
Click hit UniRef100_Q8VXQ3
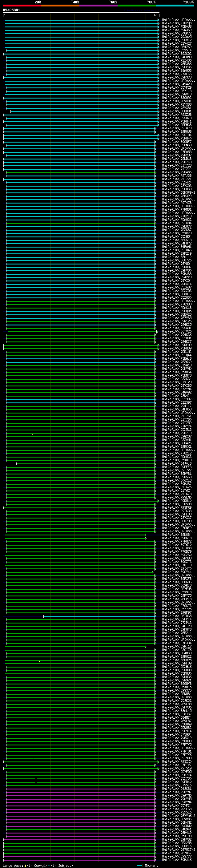tap(177, 186)
